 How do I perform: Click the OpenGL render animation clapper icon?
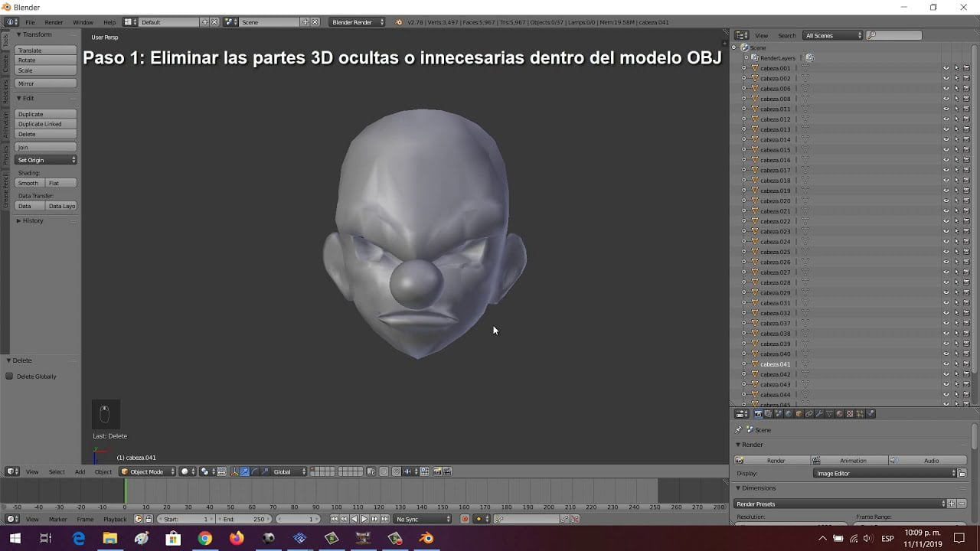tap(447, 471)
